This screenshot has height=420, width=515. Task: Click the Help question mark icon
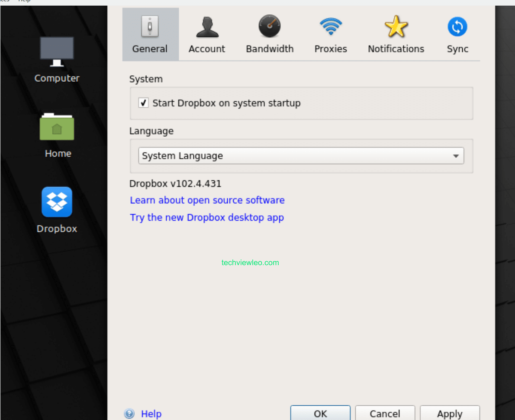click(x=129, y=414)
